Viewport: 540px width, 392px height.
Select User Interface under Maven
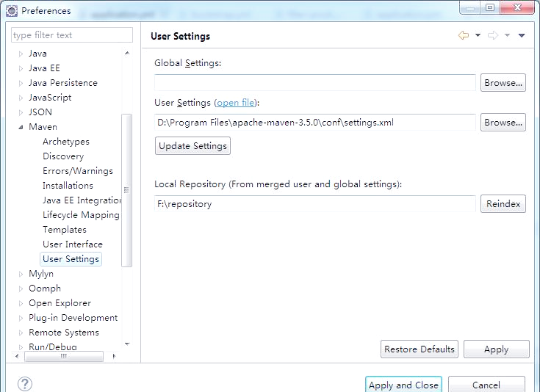tap(73, 244)
